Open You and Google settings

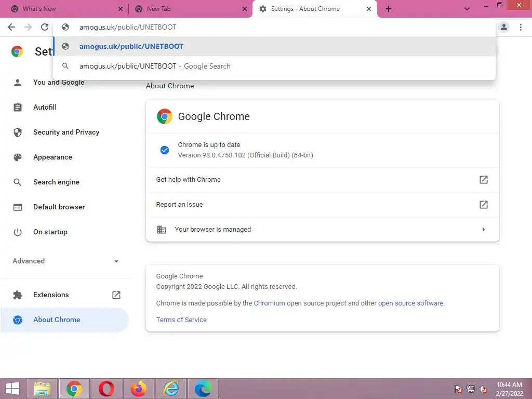(x=59, y=83)
